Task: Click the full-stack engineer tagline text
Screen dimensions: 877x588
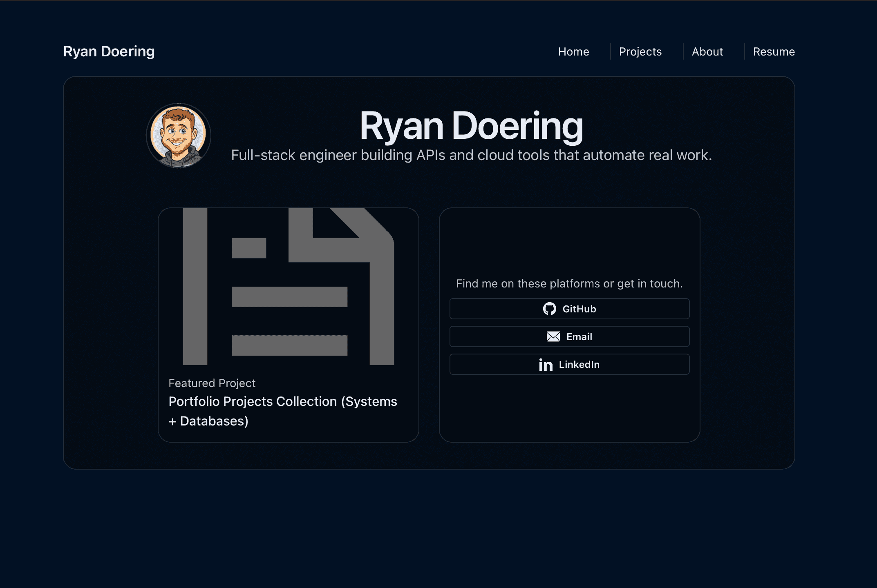Action: [472, 155]
